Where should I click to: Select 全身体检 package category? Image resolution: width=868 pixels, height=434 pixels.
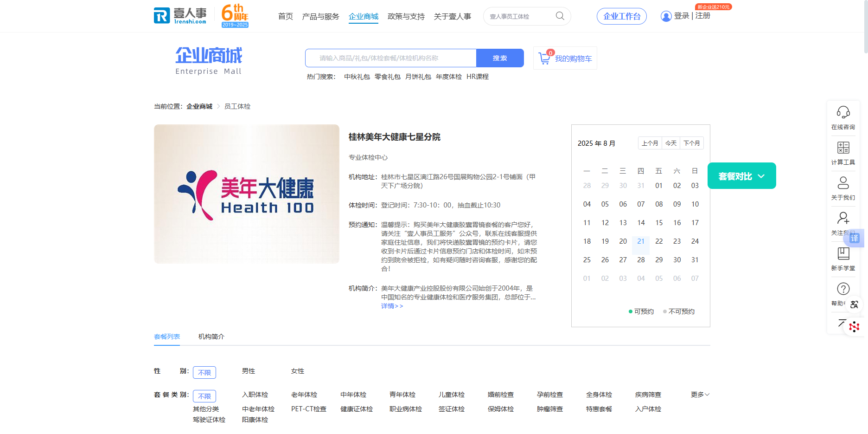click(x=599, y=395)
